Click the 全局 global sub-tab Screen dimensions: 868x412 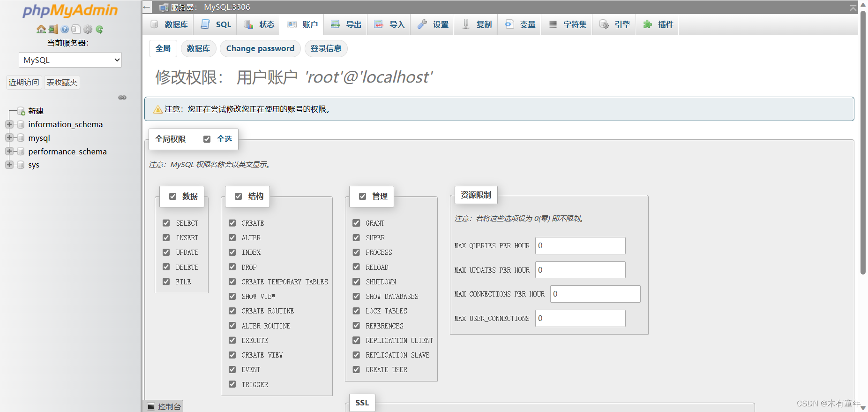tap(163, 48)
